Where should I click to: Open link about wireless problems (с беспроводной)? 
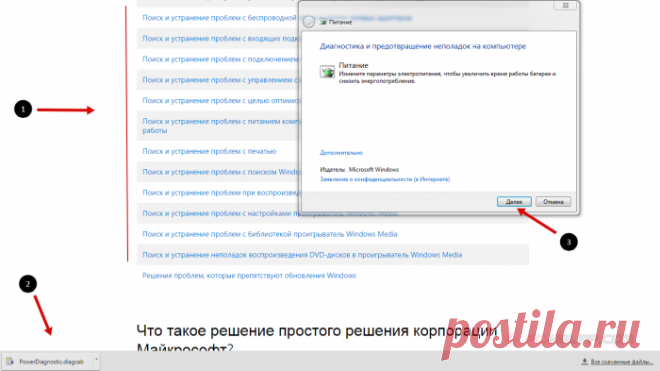coord(220,18)
